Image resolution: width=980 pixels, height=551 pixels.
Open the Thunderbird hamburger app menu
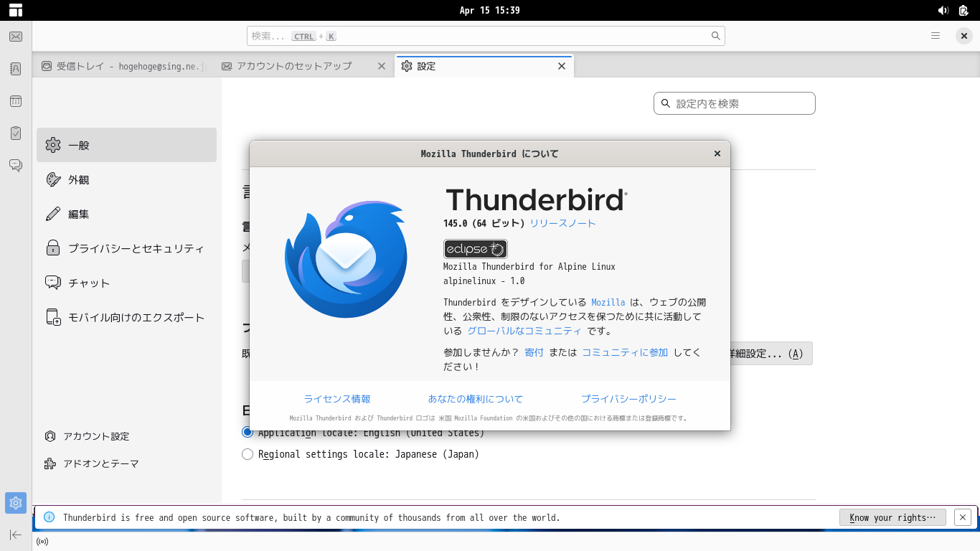tap(936, 36)
